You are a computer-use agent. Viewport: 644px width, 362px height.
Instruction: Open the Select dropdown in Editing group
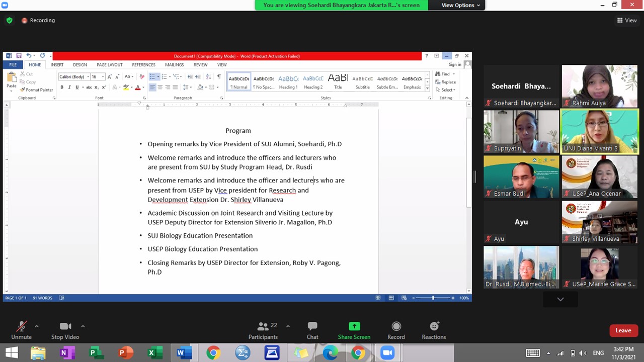(x=445, y=90)
